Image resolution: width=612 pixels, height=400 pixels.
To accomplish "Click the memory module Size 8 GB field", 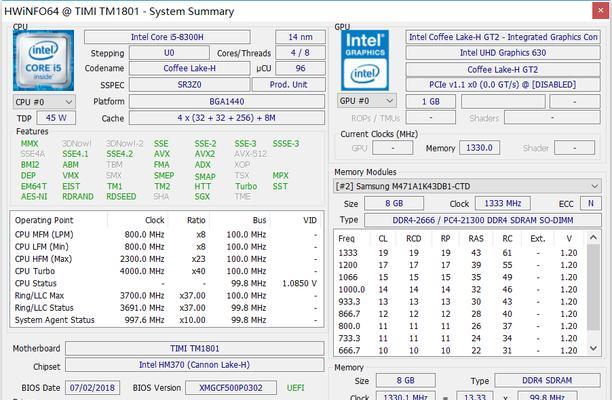I will point(394,203).
